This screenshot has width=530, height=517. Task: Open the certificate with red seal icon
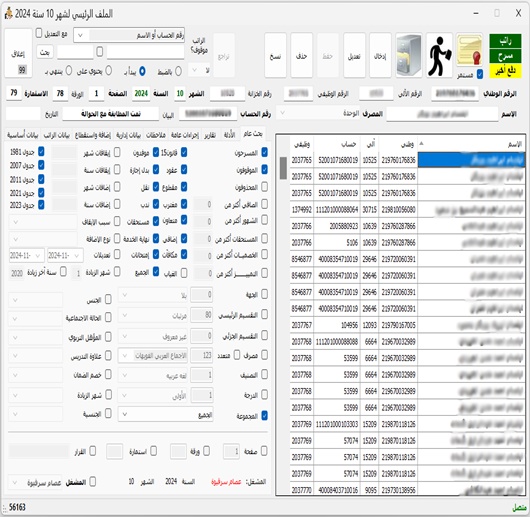(469, 51)
